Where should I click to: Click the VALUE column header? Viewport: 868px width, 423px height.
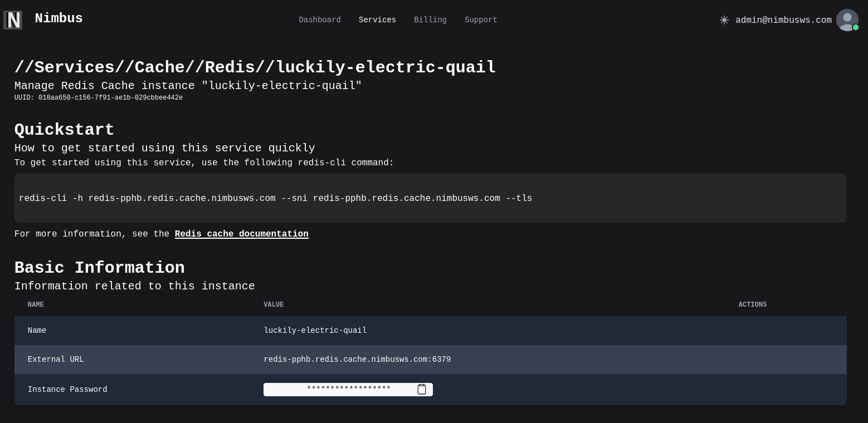[274, 305]
